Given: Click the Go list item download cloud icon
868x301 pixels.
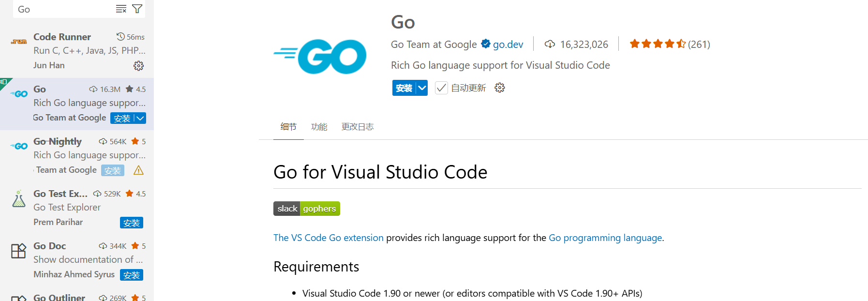Looking at the screenshot, I should [93, 89].
